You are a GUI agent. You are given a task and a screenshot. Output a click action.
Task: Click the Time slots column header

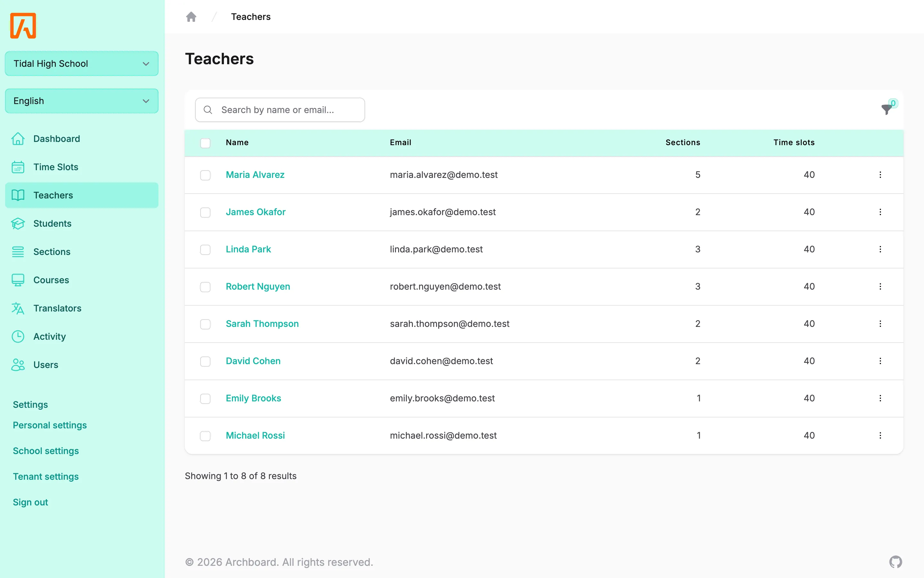coord(794,142)
